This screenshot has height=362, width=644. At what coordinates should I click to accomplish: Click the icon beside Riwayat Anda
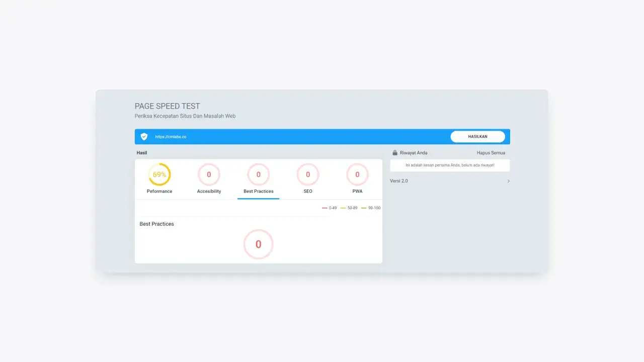[394, 153]
